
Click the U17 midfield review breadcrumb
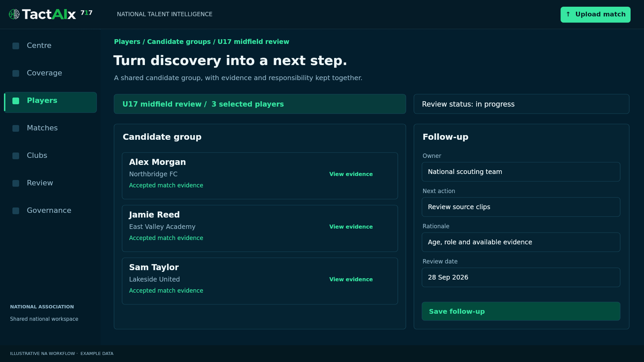click(x=253, y=42)
